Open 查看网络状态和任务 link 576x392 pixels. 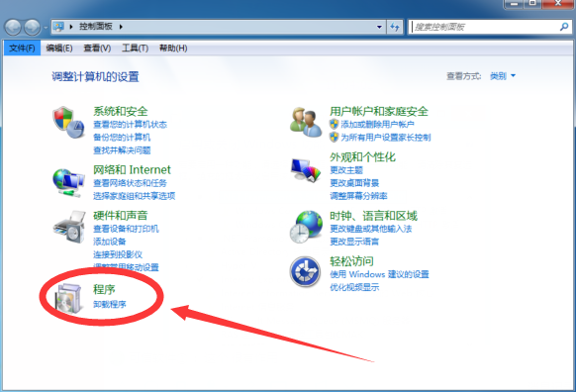(130, 183)
